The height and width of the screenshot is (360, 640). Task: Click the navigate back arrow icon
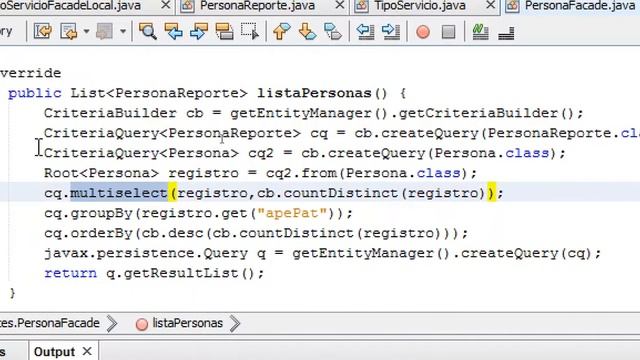pos(69,31)
